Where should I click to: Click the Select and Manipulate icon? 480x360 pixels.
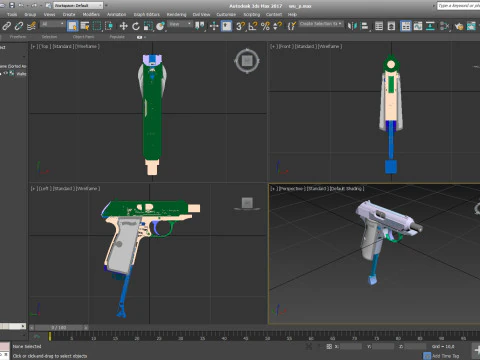click(214, 26)
